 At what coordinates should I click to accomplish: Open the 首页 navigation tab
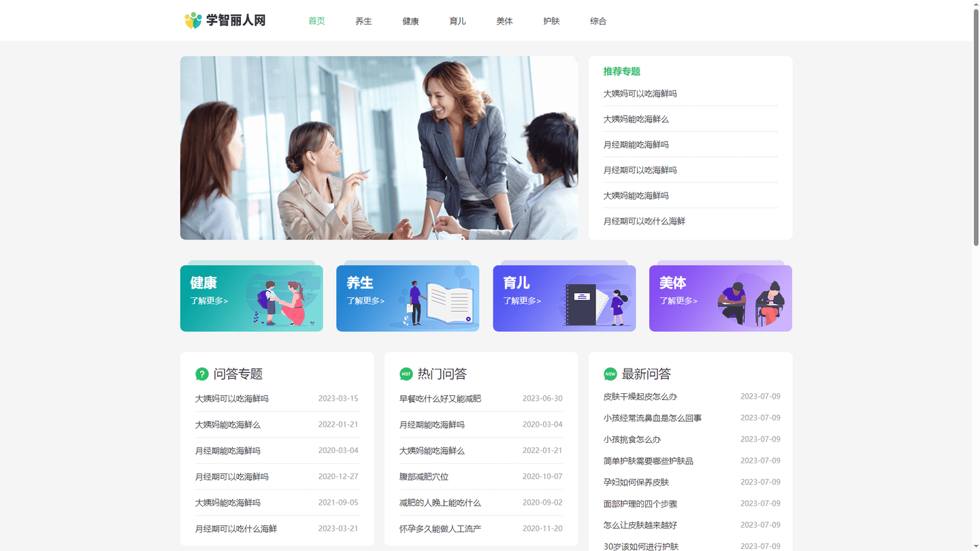coord(316,21)
